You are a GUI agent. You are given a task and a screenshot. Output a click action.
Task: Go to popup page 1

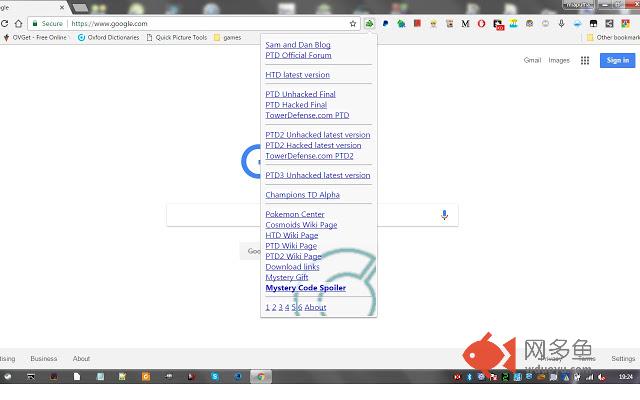[267, 307]
